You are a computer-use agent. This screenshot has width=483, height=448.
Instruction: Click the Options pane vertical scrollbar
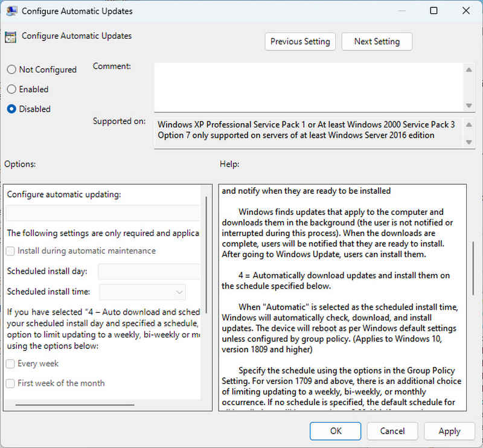(x=206, y=255)
